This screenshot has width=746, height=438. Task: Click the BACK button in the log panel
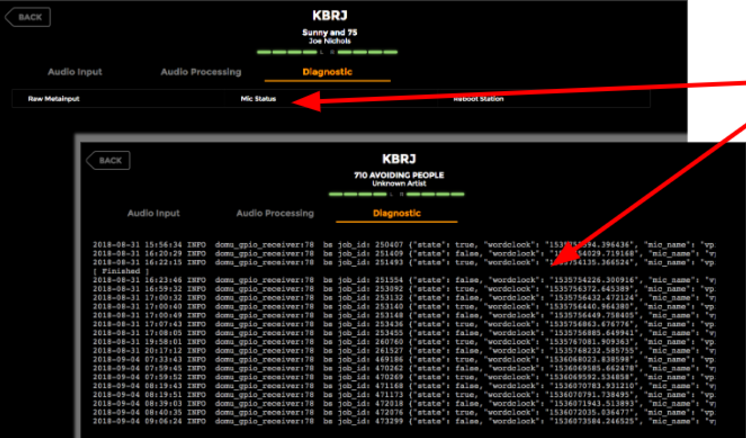pos(108,160)
